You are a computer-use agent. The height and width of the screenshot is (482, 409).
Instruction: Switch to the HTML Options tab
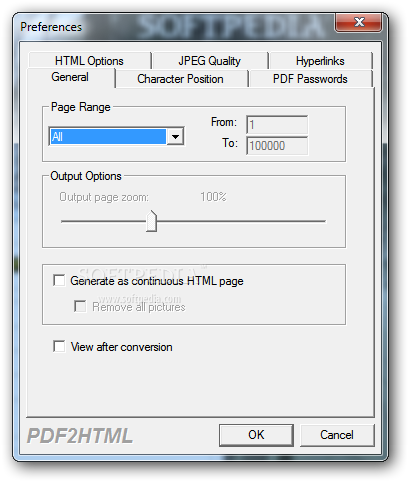pos(89,61)
